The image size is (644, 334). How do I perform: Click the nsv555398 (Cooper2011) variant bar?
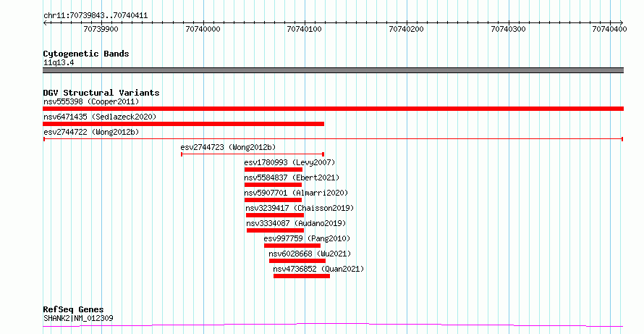pos(333,109)
